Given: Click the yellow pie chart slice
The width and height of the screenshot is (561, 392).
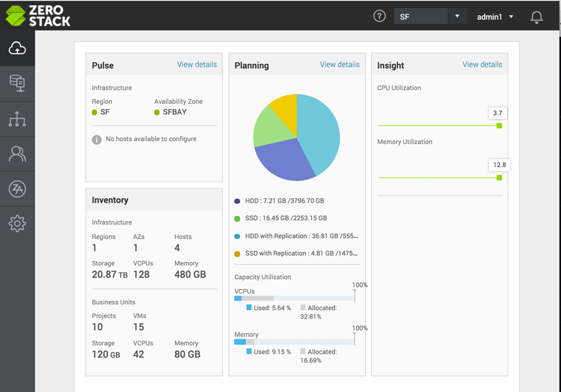Looking at the screenshot, I should (286, 111).
